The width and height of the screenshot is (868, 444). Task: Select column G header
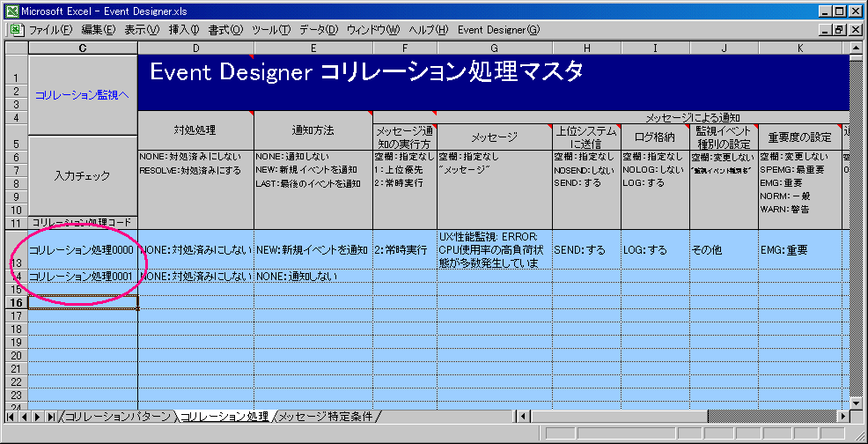(x=495, y=48)
